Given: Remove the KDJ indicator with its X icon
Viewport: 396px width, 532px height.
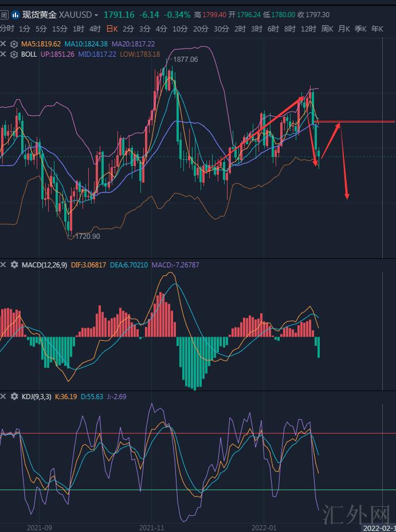Looking at the screenshot, I should (x=3, y=396).
